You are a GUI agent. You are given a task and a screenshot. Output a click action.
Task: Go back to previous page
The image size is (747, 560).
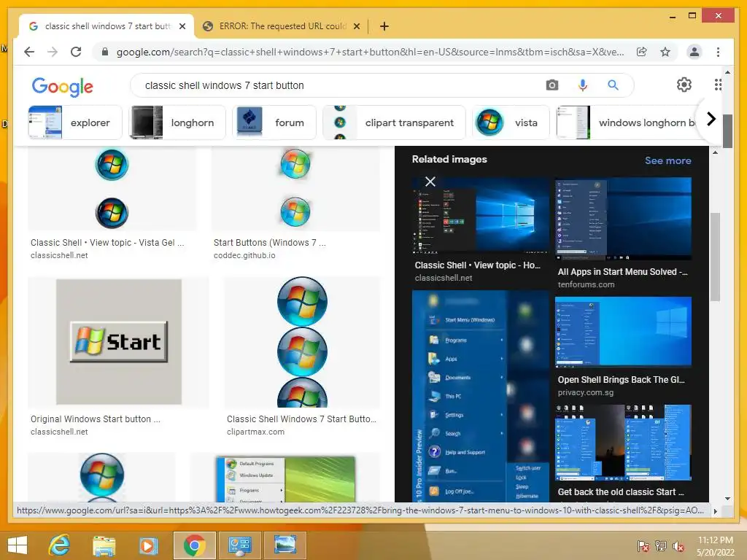(29, 52)
